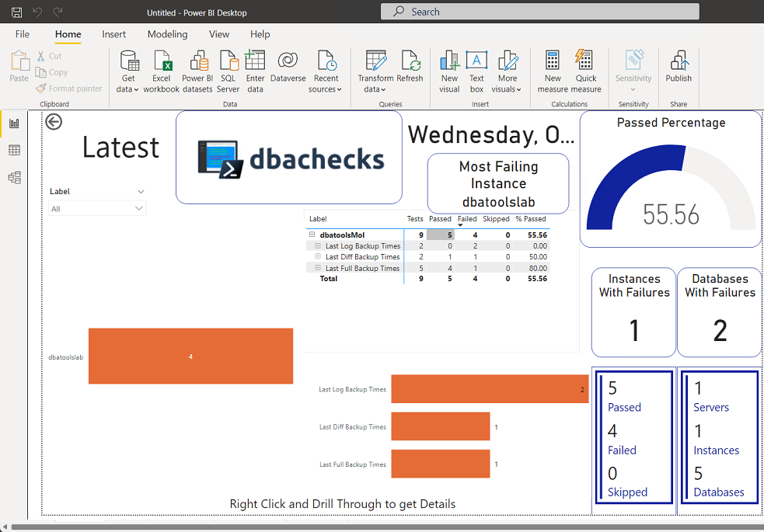Click the Paste clipboard icon

[x=19, y=61]
